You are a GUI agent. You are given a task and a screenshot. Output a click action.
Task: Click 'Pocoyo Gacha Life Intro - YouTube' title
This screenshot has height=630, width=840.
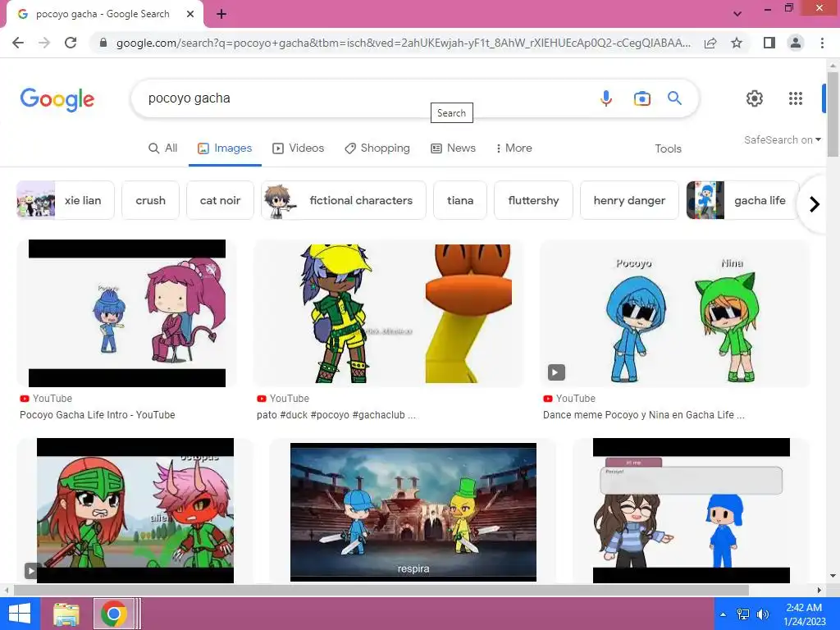click(98, 414)
